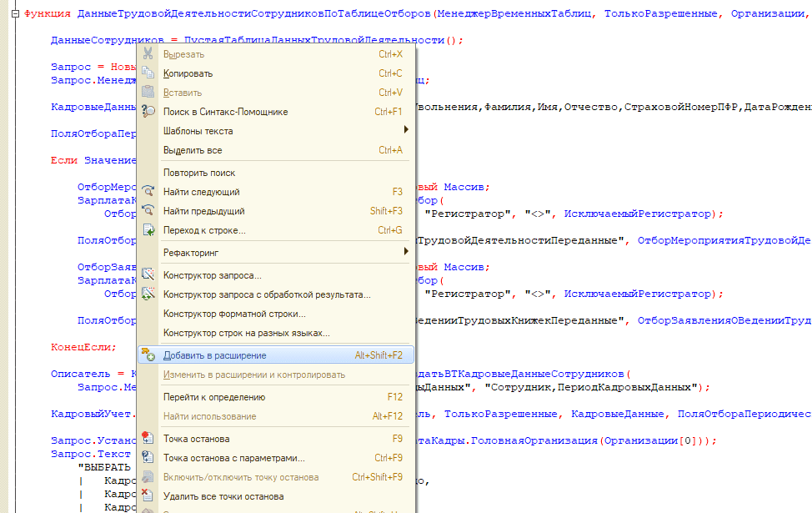This screenshot has width=812, height=513.
Task: Select Включить/отключить точку останова
Action: (276, 477)
